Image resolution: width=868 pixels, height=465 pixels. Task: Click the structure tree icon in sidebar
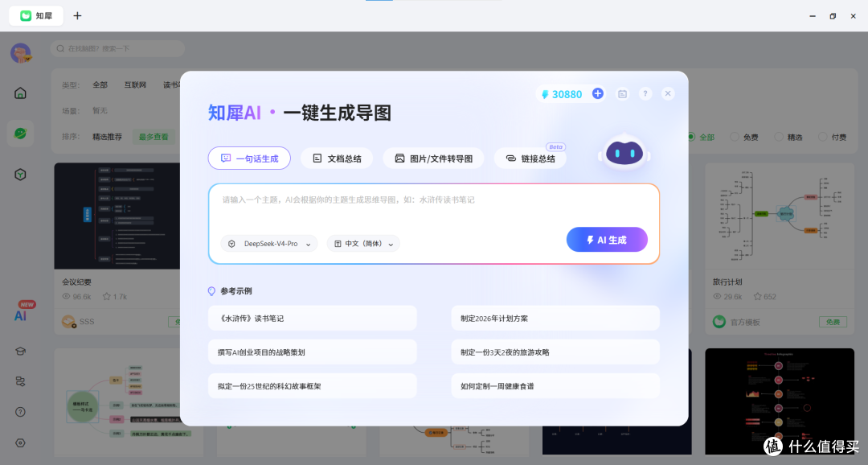[20, 381]
